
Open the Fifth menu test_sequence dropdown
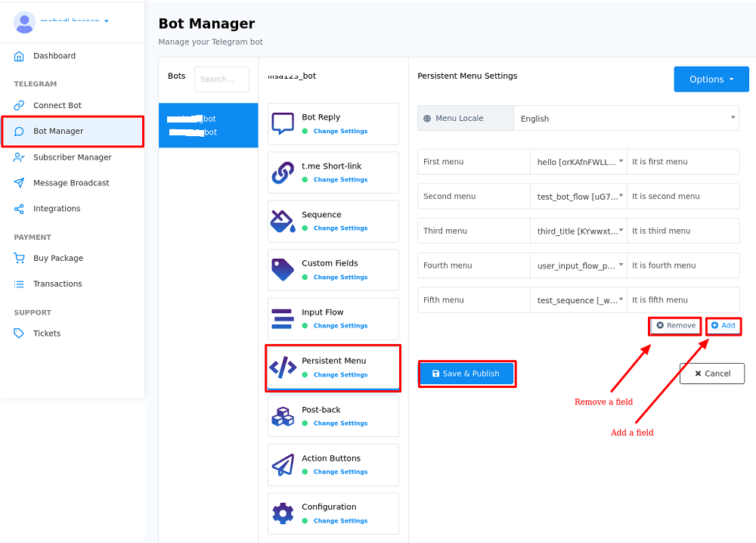click(578, 299)
